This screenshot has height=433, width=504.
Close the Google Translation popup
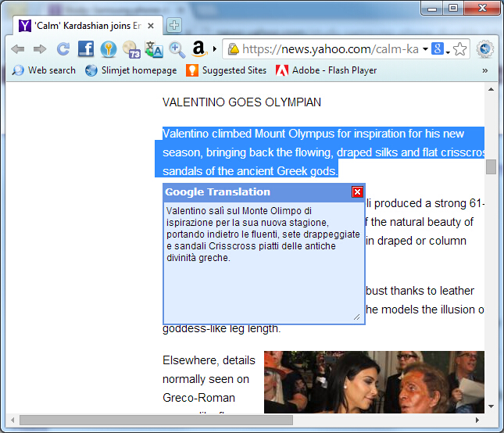[x=357, y=192]
